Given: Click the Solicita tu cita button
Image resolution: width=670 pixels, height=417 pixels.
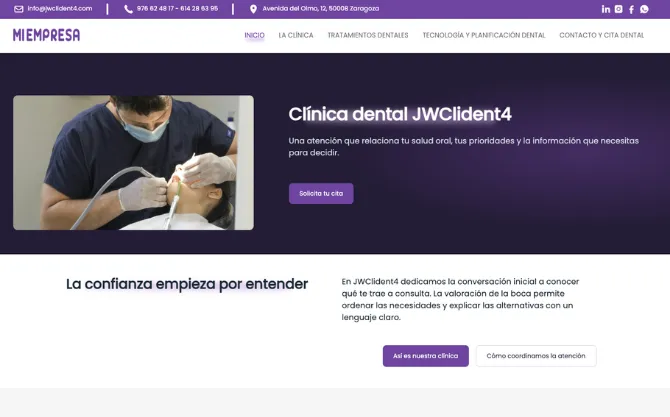Looking at the screenshot, I should [321, 194].
